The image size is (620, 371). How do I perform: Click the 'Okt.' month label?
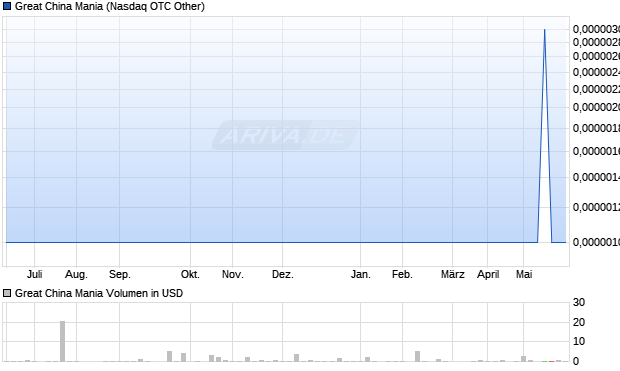click(190, 274)
